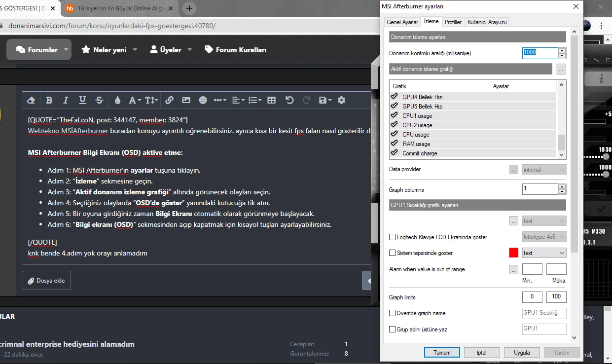612x364 pixels.
Task: Check the Override graph name box
Action: pyautogui.click(x=393, y=313)
